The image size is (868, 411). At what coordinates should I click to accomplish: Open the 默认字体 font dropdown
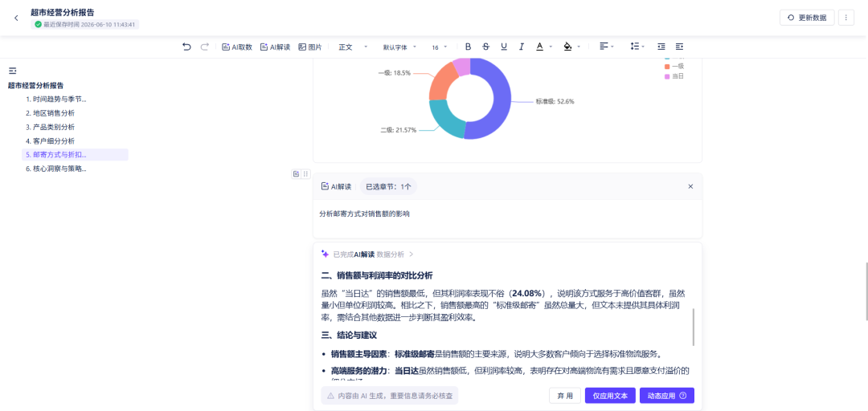pyautogui.click(x=399, y=47)
